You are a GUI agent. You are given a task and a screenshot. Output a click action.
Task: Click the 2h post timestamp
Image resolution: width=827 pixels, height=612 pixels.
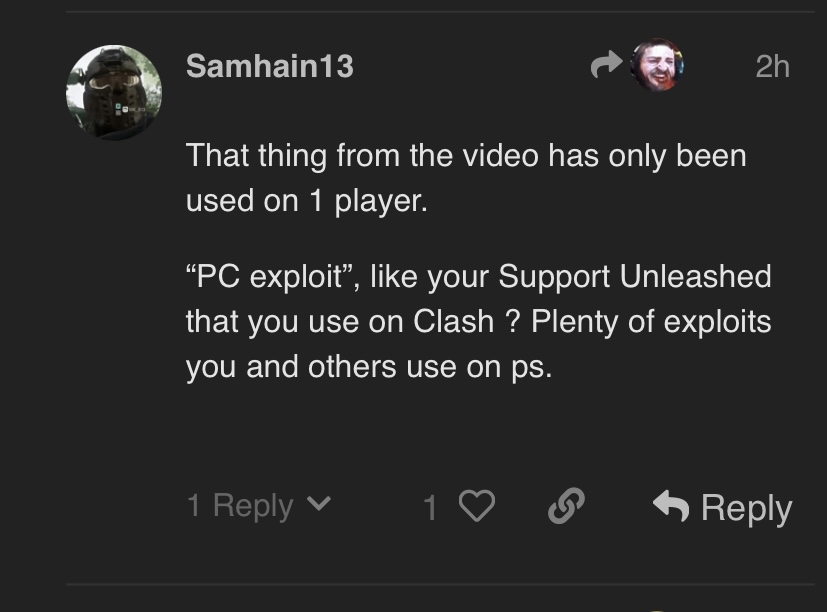coord(772,66)
